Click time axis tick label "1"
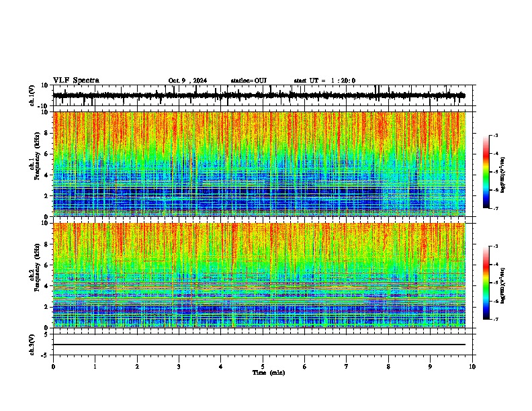Image resolution: width=532 pixels, height=411 pixels. point(95,367)
